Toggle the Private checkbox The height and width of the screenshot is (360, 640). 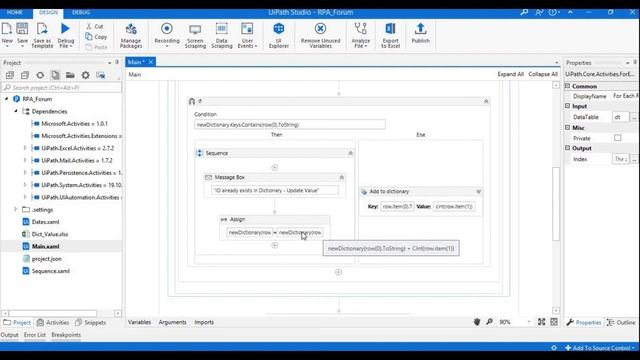(618, 138)
